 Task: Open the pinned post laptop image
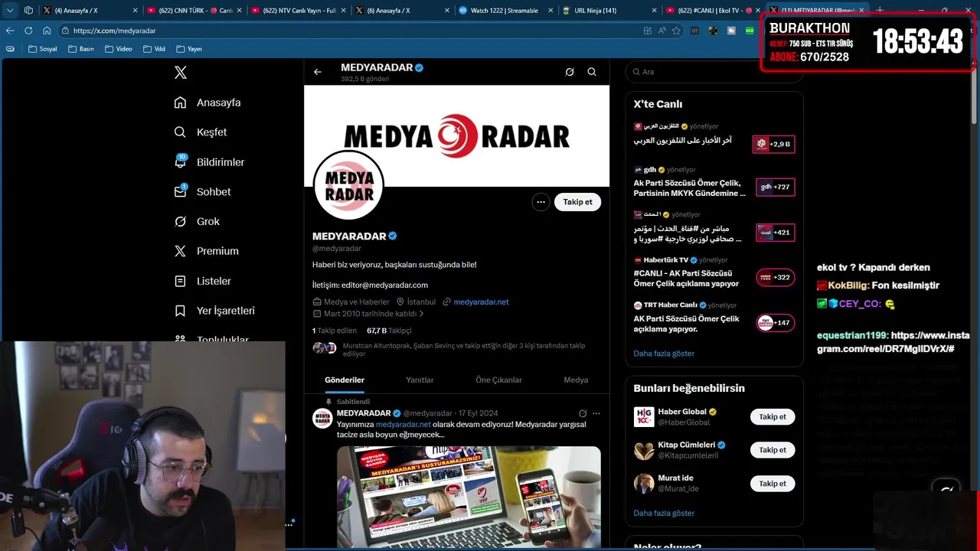tap(469, 497)
